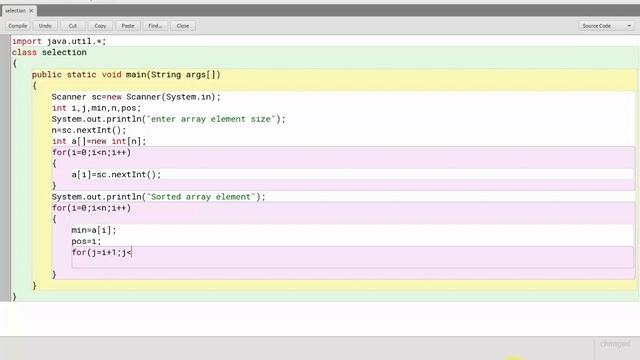Click the 'n=sc.nextInt();' line

[x=89, y=130]
